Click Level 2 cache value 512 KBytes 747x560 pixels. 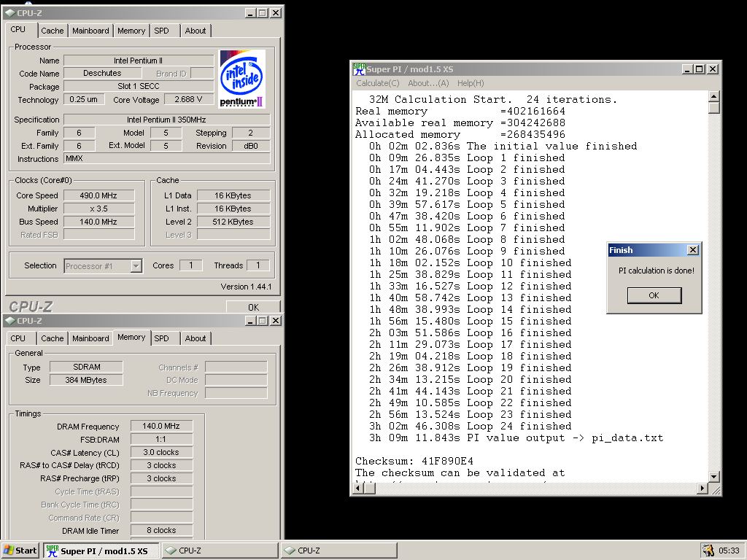pos(233,222)
